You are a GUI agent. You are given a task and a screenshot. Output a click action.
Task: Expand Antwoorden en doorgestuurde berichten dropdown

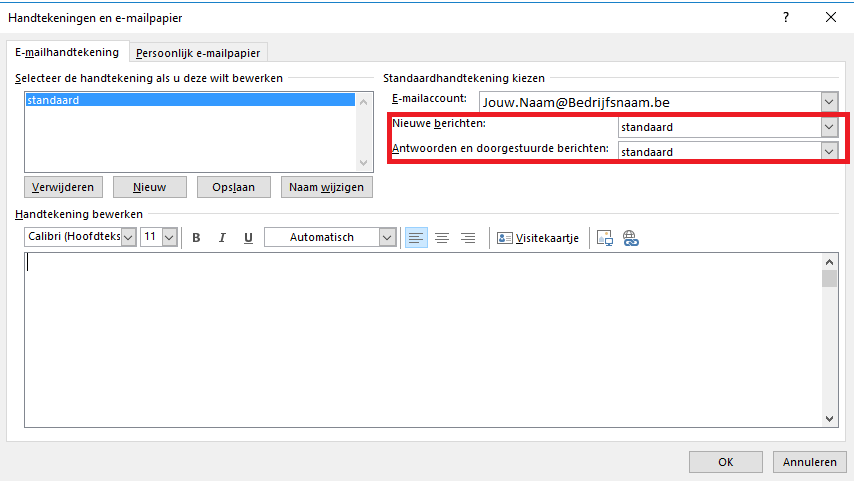point(829,151)
